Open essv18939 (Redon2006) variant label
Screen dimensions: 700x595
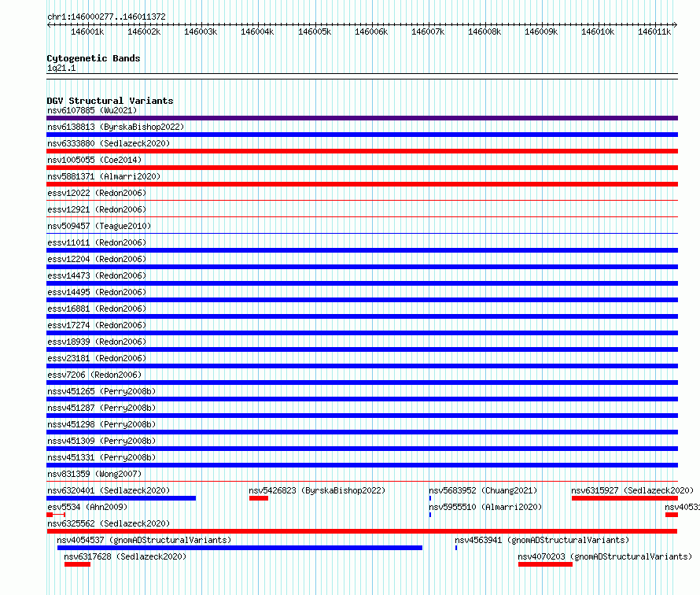click(97, 342)
